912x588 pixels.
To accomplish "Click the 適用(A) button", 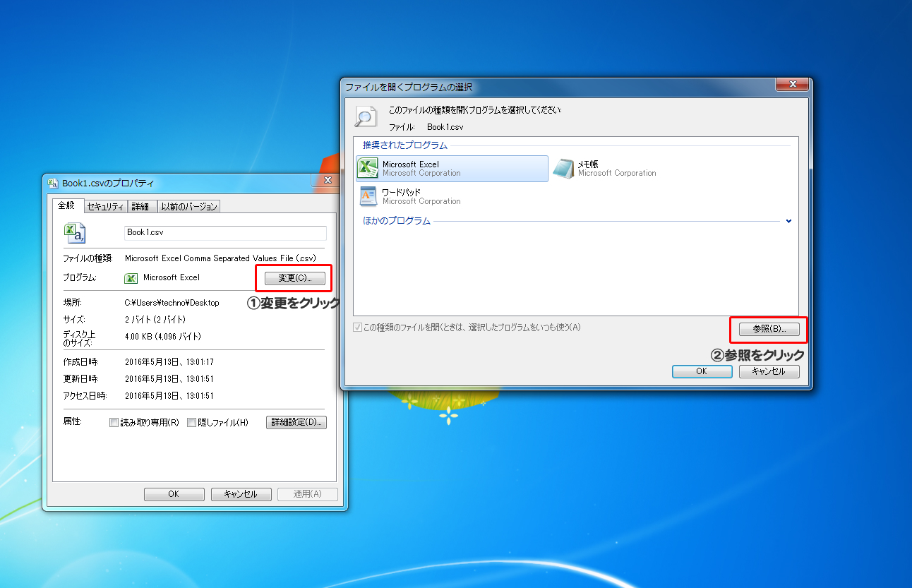I will point(307,494).
